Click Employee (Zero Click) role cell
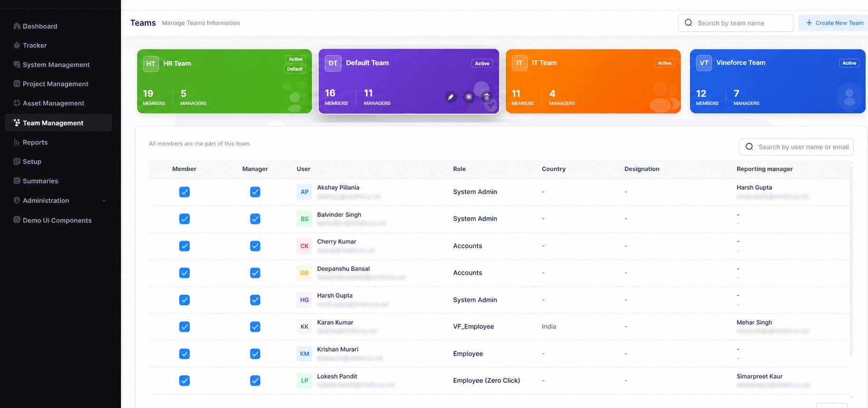The height and width of the screenshot is (408, 868). click(486, 380)
